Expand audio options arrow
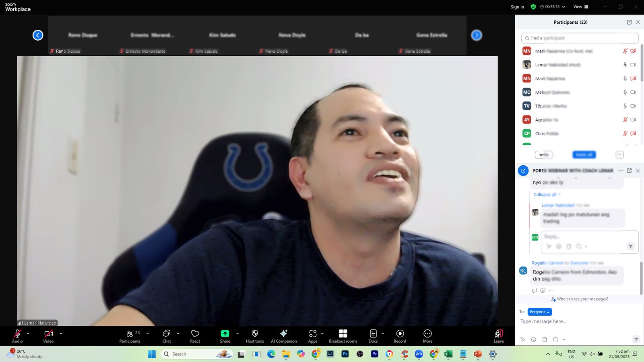The height and width of the screenshot is (362, 644). click(x=28, y=333)
